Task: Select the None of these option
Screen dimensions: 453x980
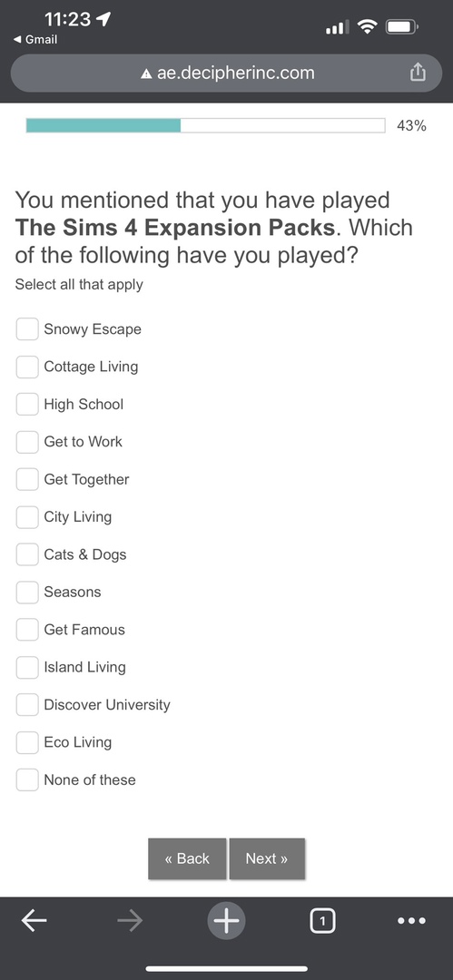Action: [27, 779]
